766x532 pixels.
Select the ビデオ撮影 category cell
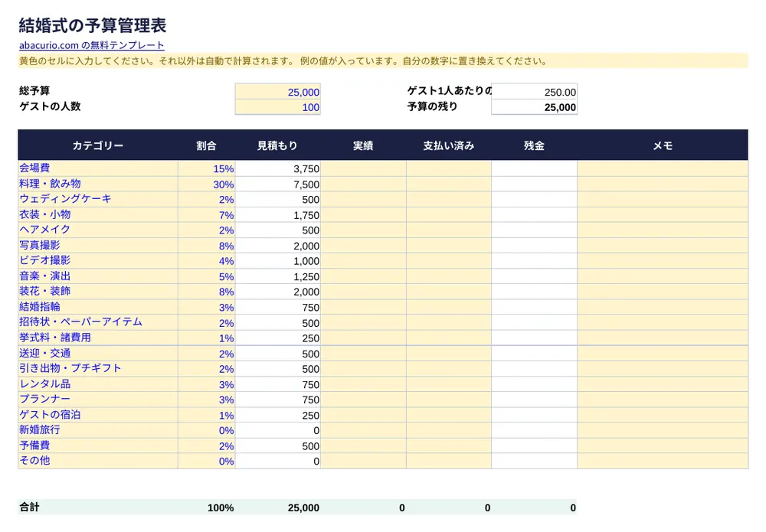pyautogui.click(x=98, y=260)
